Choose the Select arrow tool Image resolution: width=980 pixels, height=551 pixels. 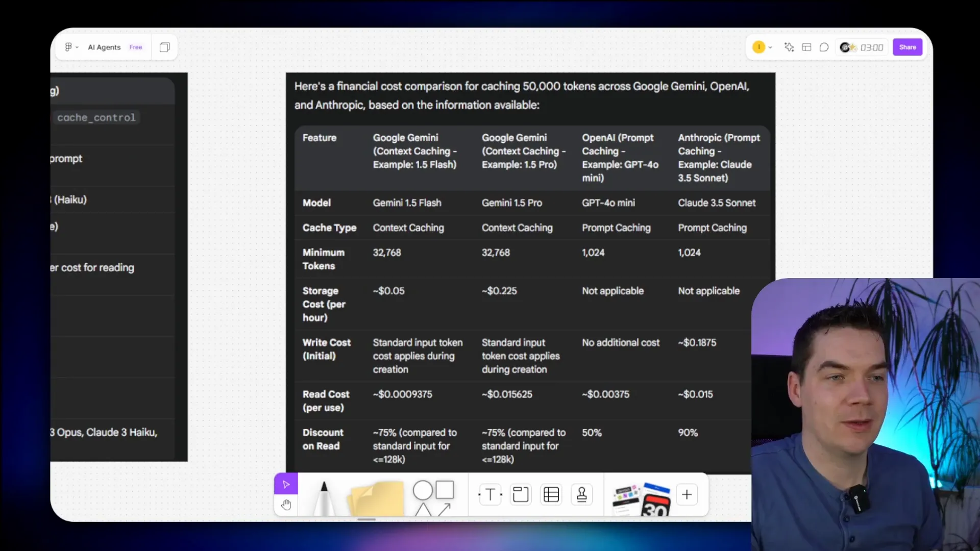pos(286,484)
